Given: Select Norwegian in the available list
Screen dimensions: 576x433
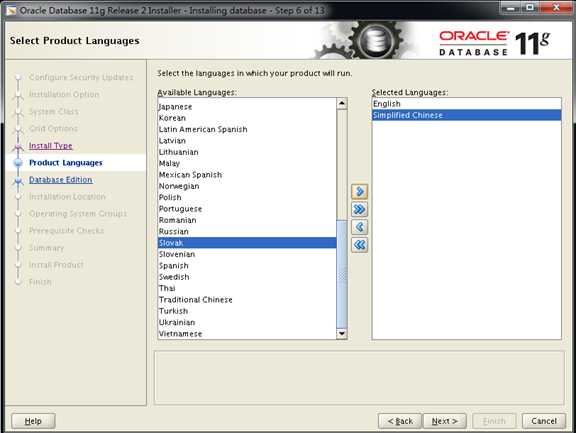Looking at the screenshot, I should point(246,186).
